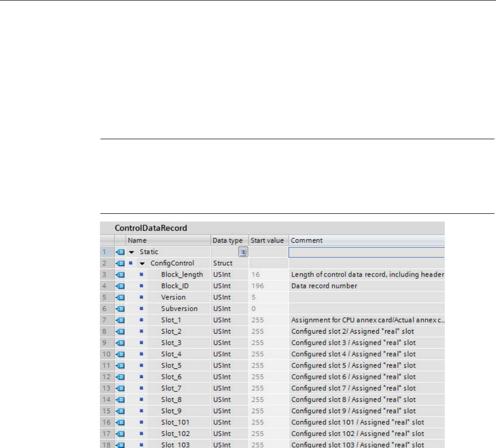This screenshot has width=496, height=448.
Task: Click the tag icon in Slot_102 row
Action: pyautogui.click(x=120, y=434)
